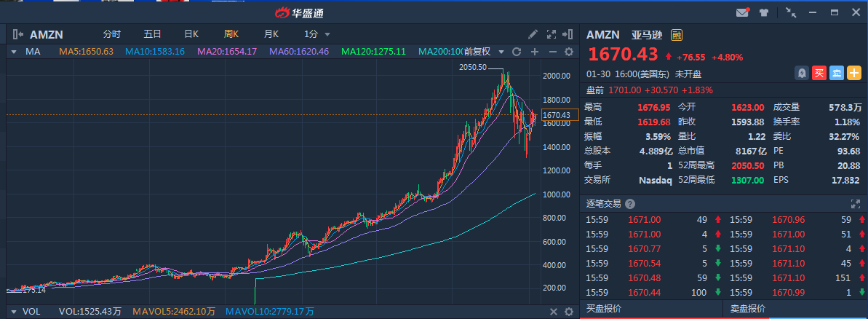Collapse the VOL indicator triangle
The image size is (868, 319).
[14, 312]
